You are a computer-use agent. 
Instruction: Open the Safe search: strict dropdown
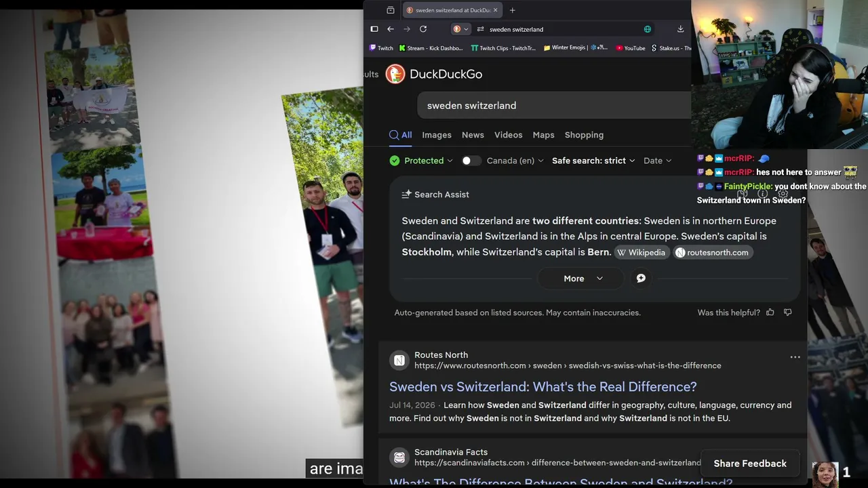click(x=593, y=161)
